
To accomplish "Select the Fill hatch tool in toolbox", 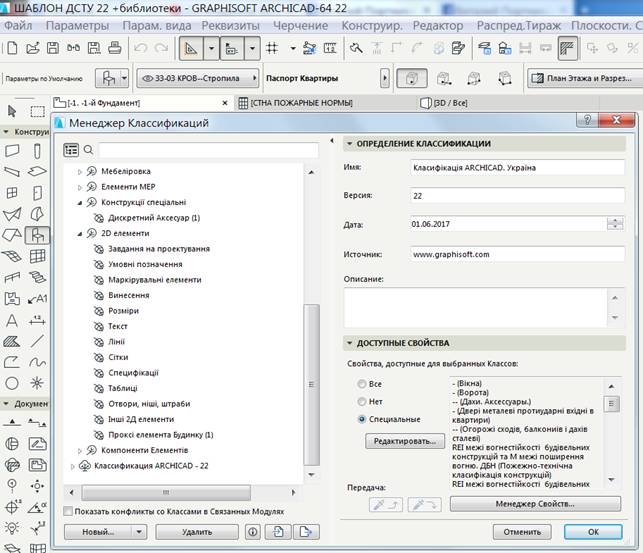I will tap(12, 341).
